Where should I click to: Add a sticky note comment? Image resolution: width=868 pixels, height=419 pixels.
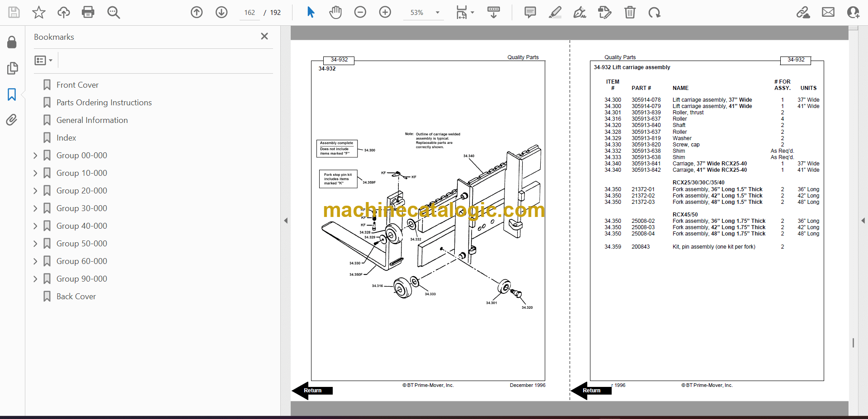coord(530,12)
